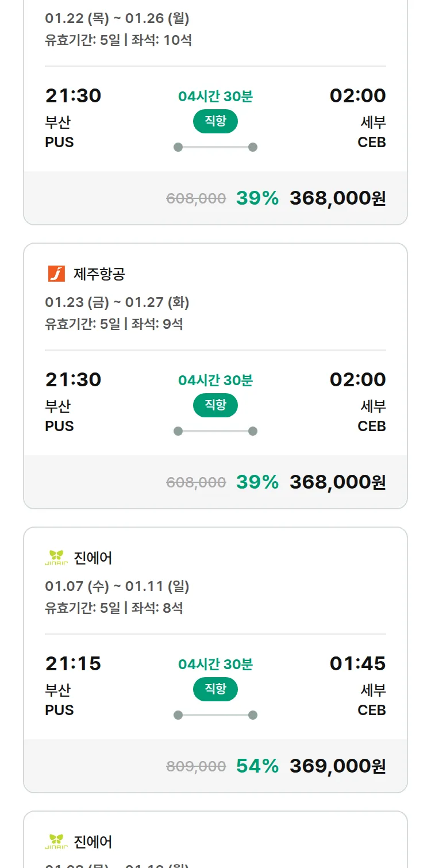Choose the 368,000원 fare for 01.23 departure
Viewport: 431px width, 868px height.
(337, 482)
